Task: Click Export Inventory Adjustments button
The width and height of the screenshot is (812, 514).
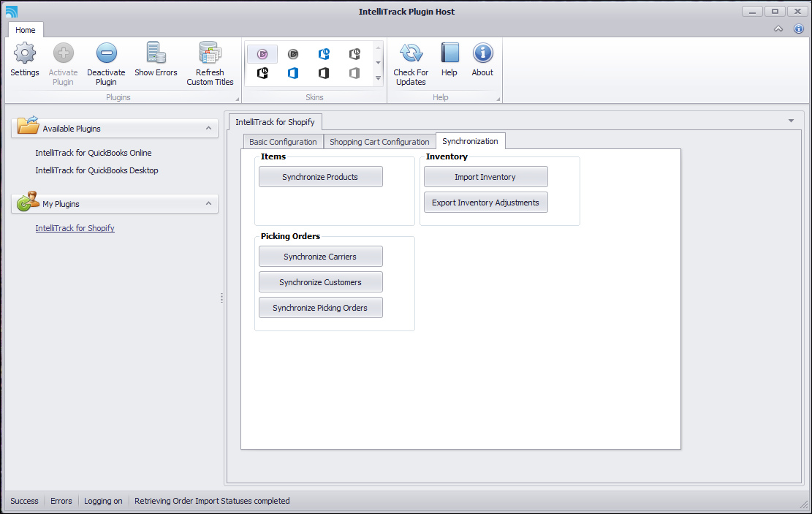Action: [x=486, y=203]
